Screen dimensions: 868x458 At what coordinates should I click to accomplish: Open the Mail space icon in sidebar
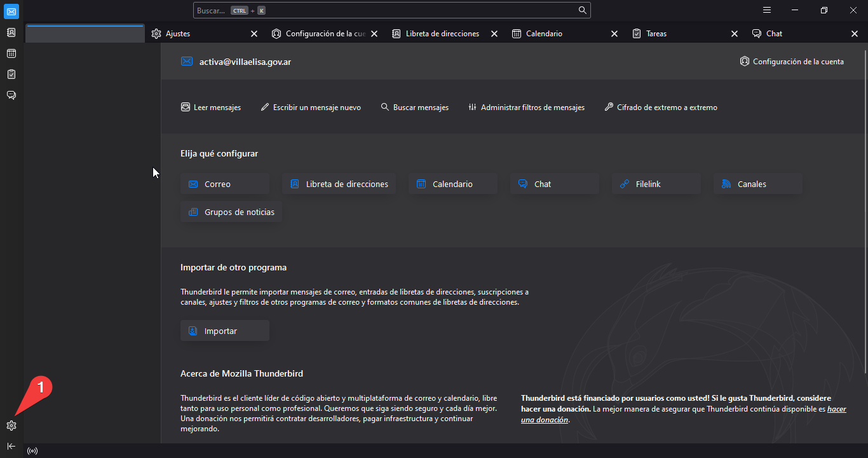point(11,11)
